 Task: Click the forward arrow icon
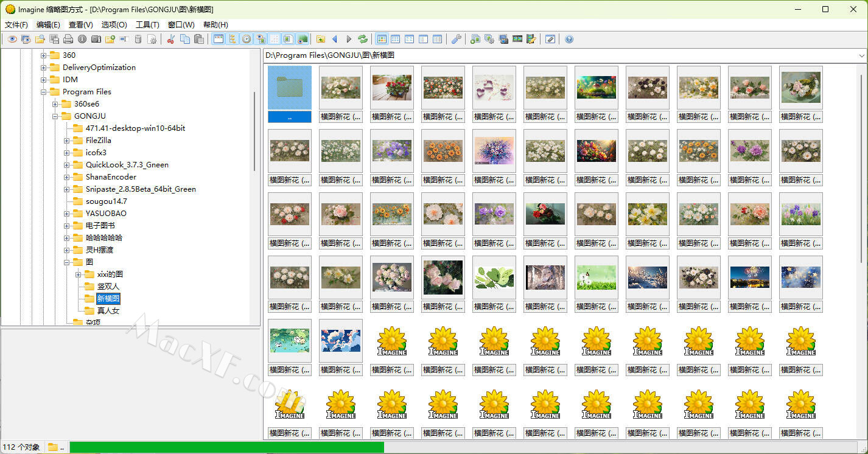[x=349, y=39]
